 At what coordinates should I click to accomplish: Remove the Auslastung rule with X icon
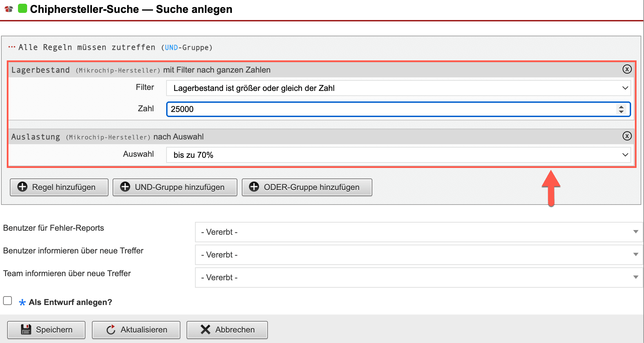coord(627,136)
